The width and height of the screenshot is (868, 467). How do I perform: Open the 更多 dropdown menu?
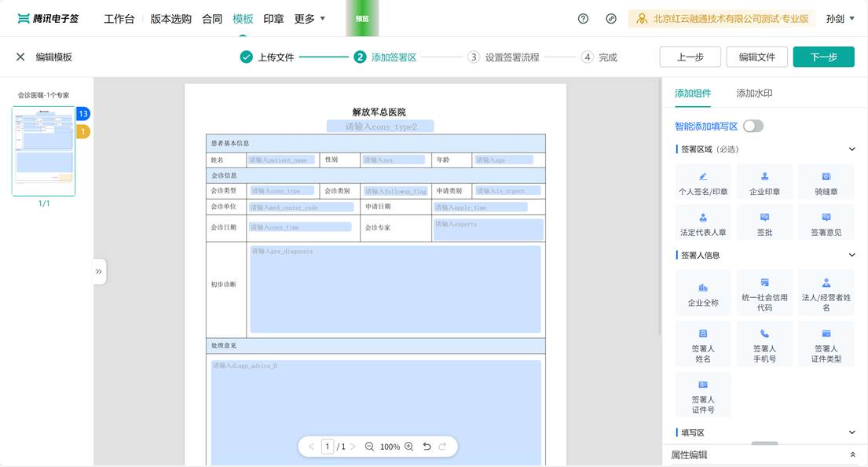pos(309,19)
